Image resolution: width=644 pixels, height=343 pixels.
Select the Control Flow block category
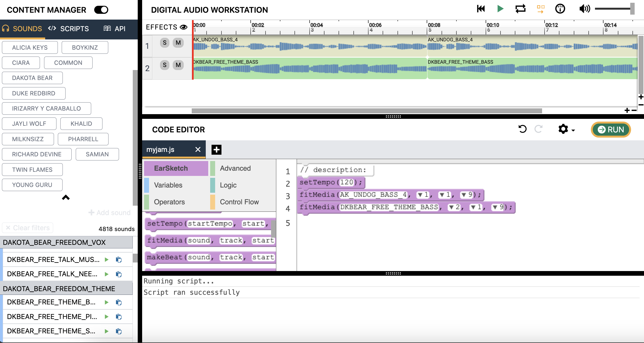click(x=239, y=202)
